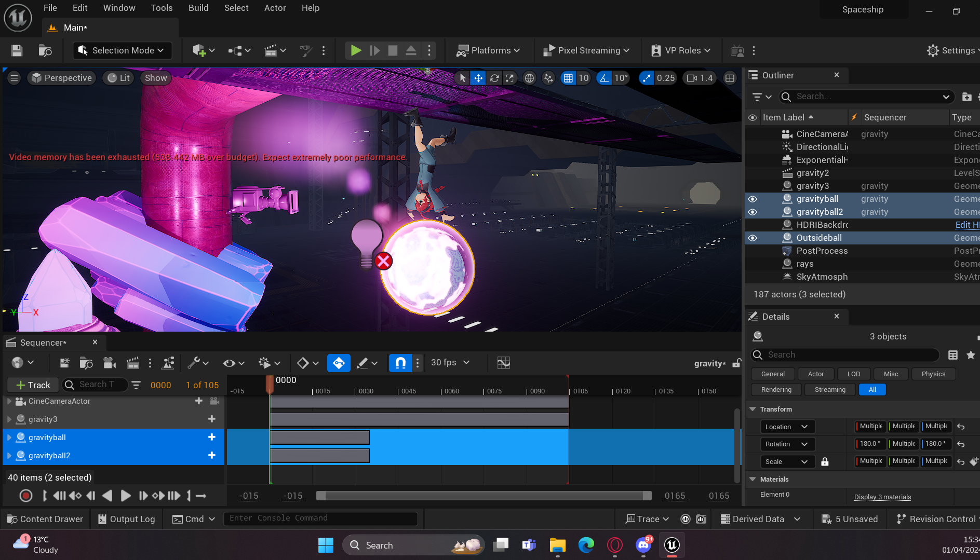Click the Details panel search field
Viewport: 980px width, 560px height.
click(x=845, y=354)
